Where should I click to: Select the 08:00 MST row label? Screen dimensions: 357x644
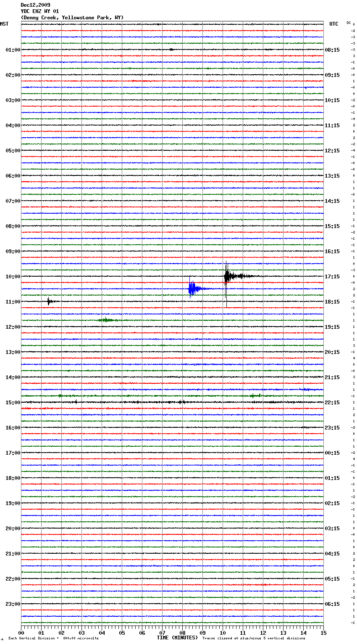[13, 226]
